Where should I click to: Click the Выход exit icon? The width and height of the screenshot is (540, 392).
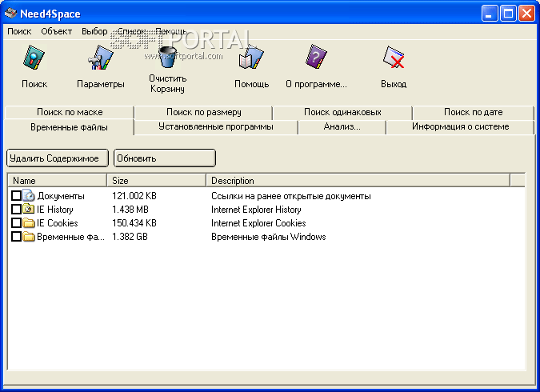pyautogui.click(x=394, y=57)
